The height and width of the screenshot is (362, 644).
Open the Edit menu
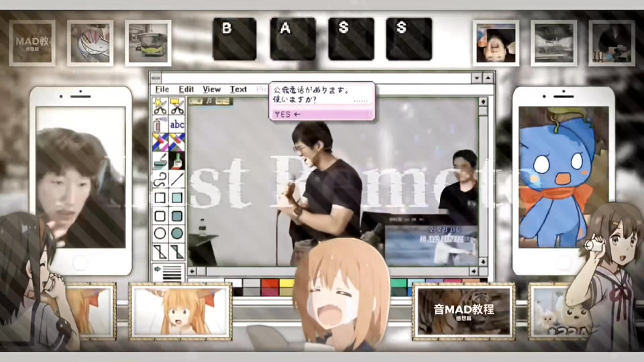(186, 89)
